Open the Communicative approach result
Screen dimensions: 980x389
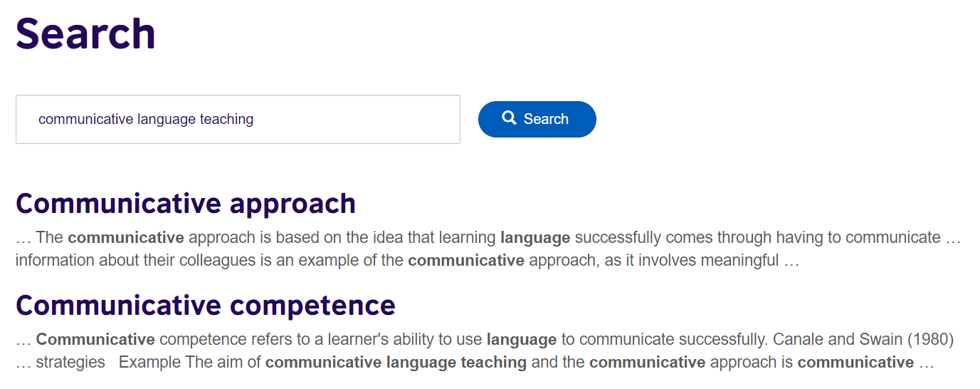[186, 204]
